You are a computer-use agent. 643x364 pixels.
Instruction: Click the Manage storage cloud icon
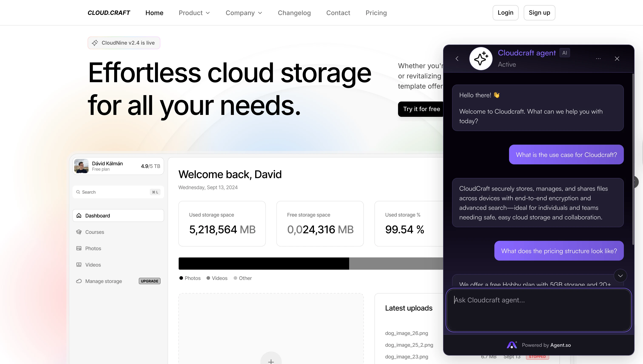[79, 281]
